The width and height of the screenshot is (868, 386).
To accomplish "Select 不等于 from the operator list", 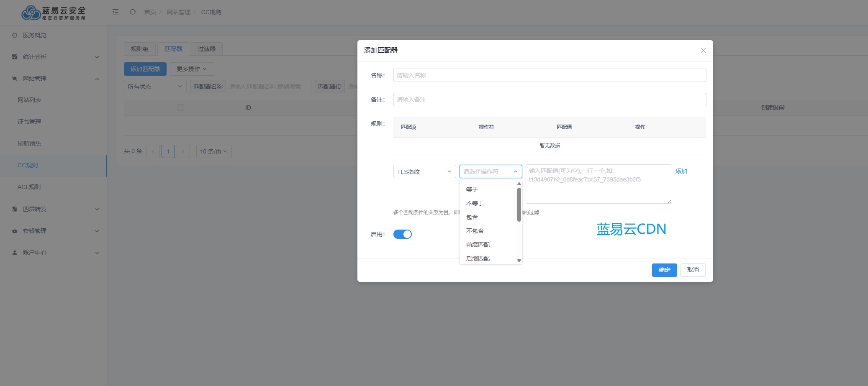I will pyautogui.click(x=475, y=203).
